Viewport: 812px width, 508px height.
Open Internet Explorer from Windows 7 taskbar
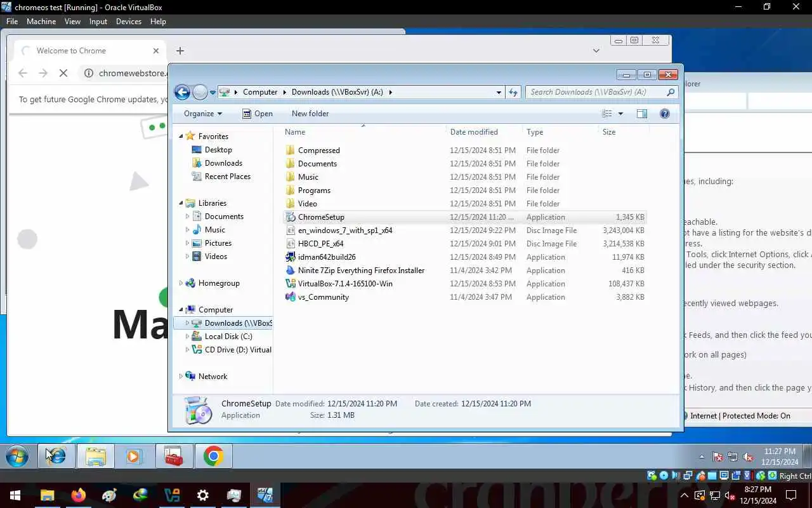click(56, 456)
